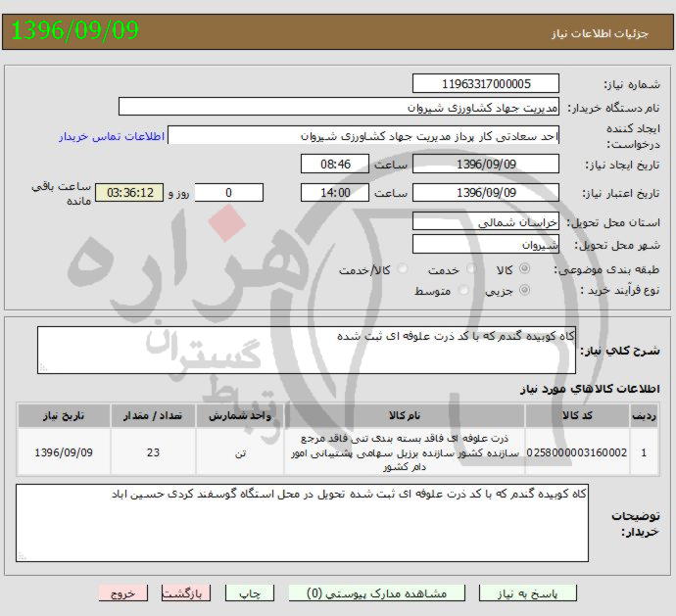Click the نام دستگاه خریدار field
Image resolution: width=676 pixels, height=616 pixels.
338,107
